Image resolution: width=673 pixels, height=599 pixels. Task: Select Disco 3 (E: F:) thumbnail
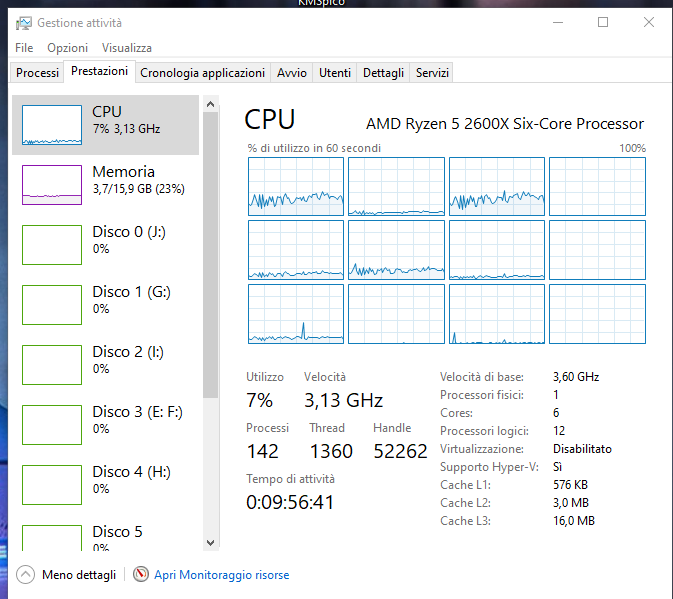coord(52,425)
